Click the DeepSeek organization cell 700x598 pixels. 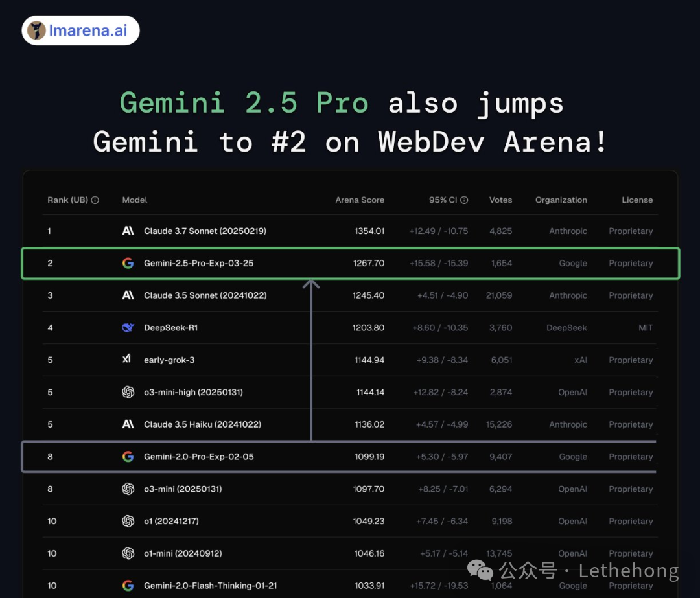pos(566,328)
